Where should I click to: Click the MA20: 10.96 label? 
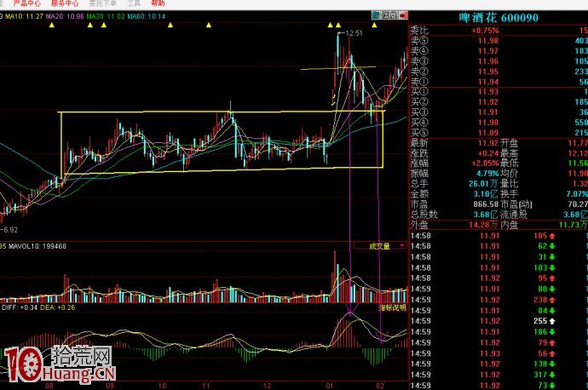click(x=65, y=16)
